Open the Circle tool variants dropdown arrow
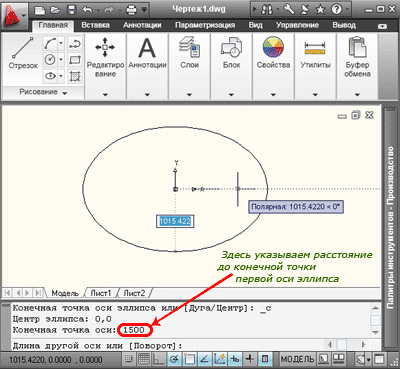This screenshot has width=400, height=369. click(61, 60)
